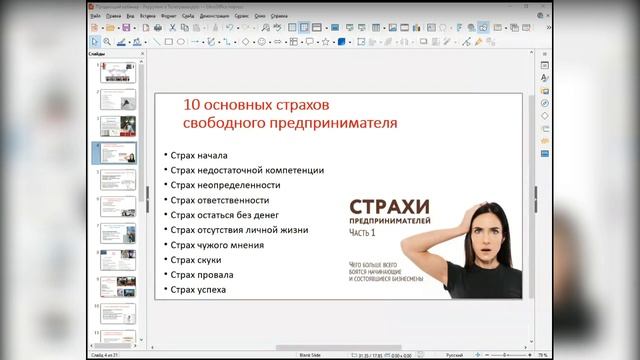Open the Вид menu
This screenshot has height=360, width=640.
coord(130,16)
